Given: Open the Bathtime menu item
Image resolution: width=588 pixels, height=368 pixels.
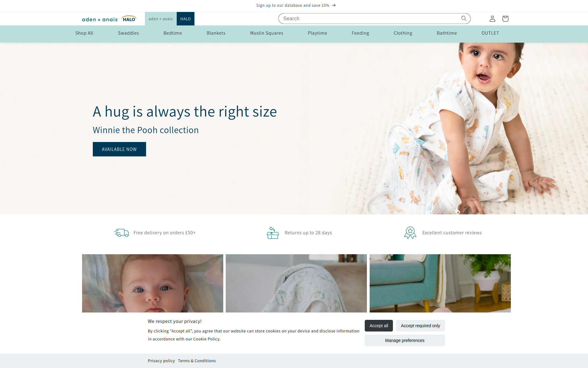Looking at the screenshot, I should point(447,33).
